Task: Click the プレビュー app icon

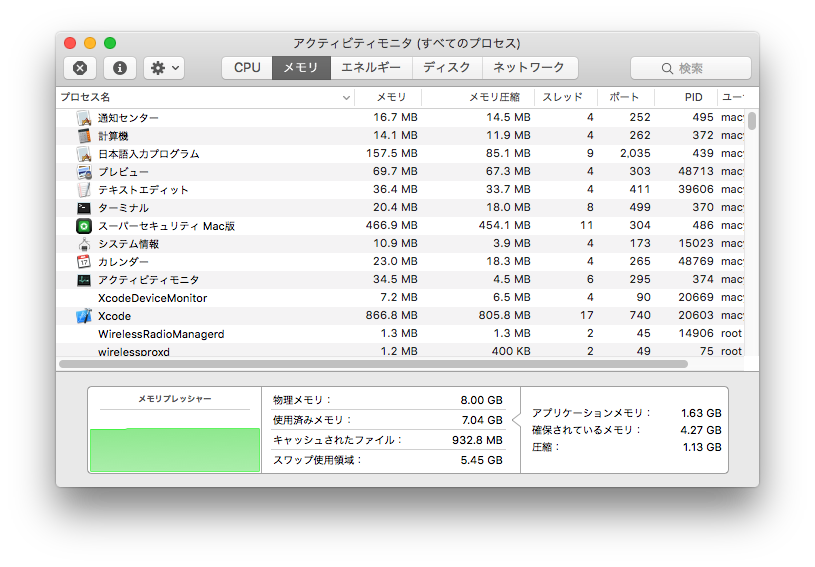Action: click(x=84, y=172)
